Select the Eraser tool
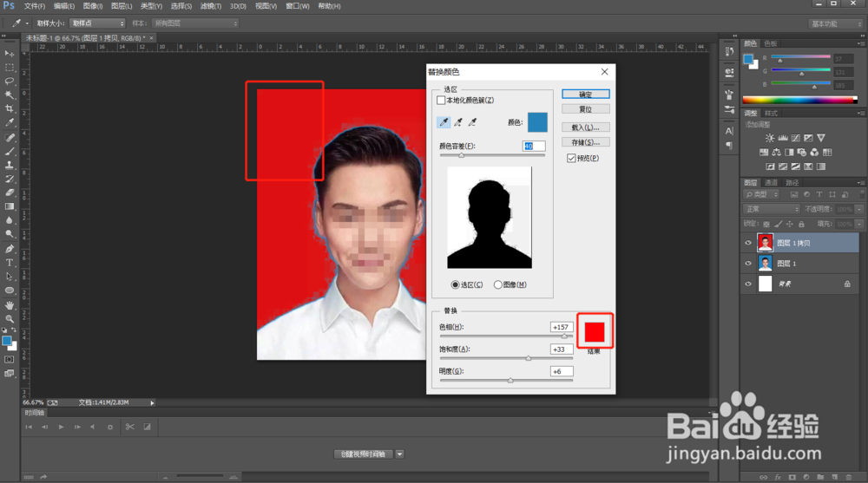Image resolution: width=868 pixels, height=483 pixels. pyautogui.click(x=10, y=193)
